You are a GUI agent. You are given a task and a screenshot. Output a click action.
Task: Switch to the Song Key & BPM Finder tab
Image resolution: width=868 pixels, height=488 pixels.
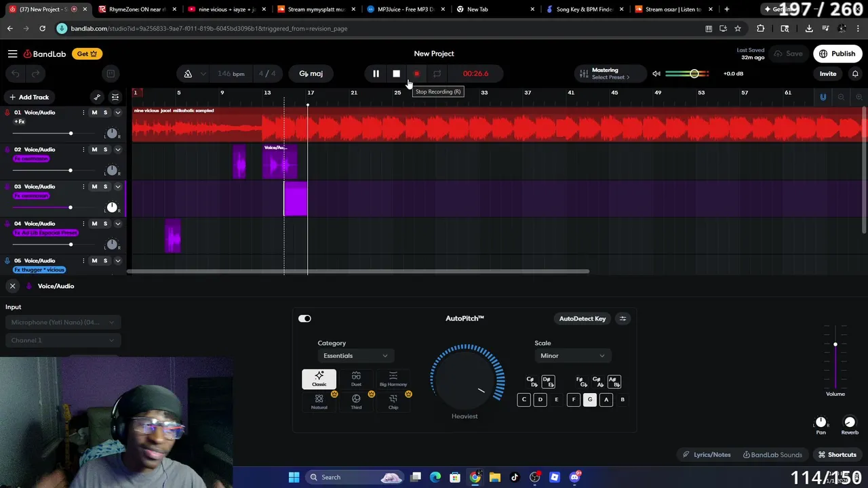click(583, 9)
